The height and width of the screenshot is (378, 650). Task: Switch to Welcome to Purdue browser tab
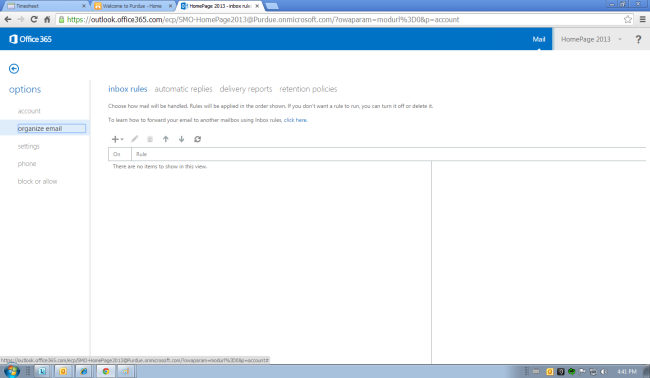click(132, 6)
